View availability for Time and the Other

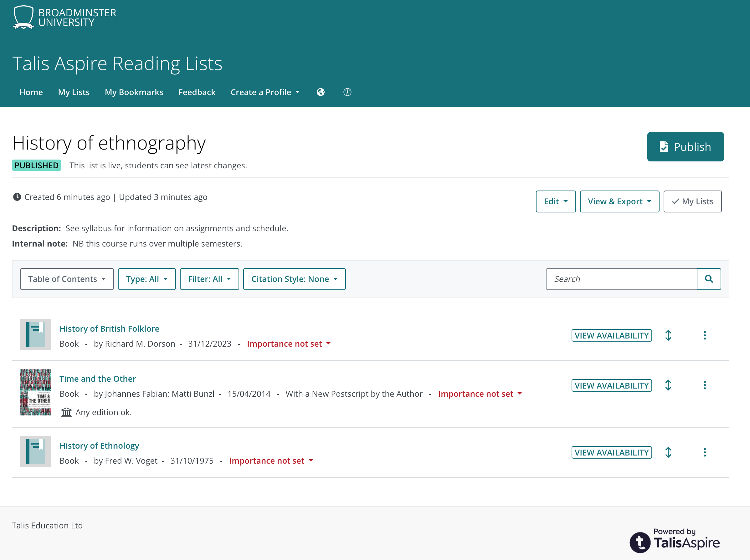612,385
